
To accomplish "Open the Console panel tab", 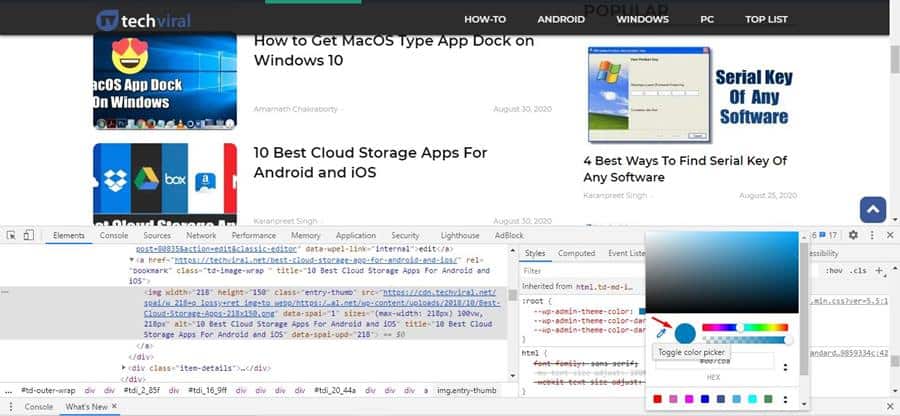I will point(114,235).
